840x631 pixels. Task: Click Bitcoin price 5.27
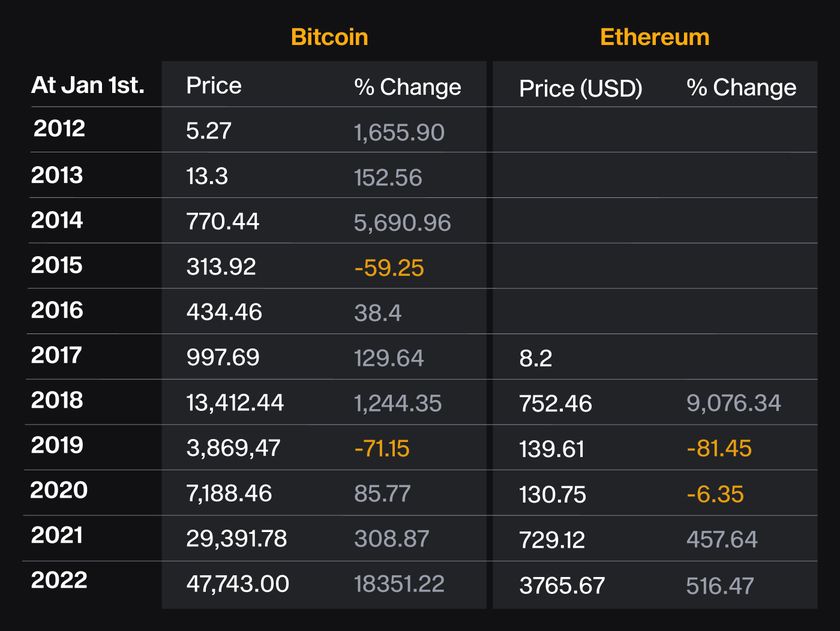(x=208, y=131)
